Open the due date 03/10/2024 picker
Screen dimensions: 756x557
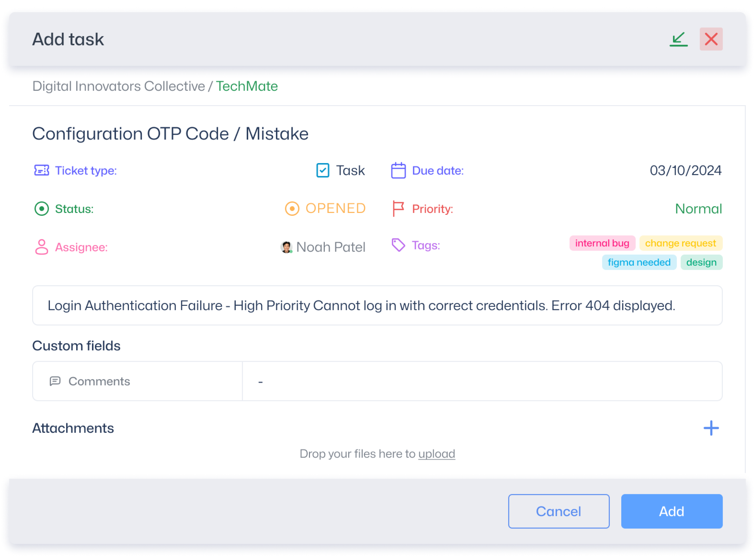point(686,171)
